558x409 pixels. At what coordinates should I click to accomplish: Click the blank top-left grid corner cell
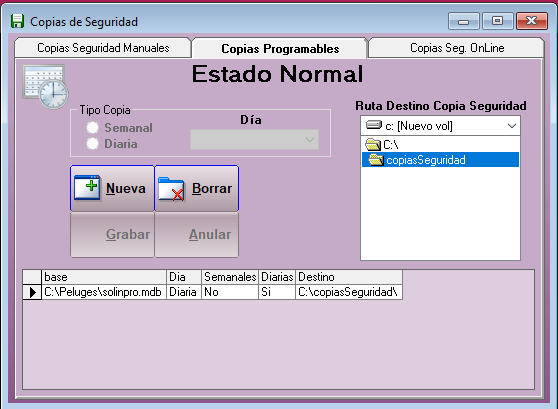pos(32,277)
